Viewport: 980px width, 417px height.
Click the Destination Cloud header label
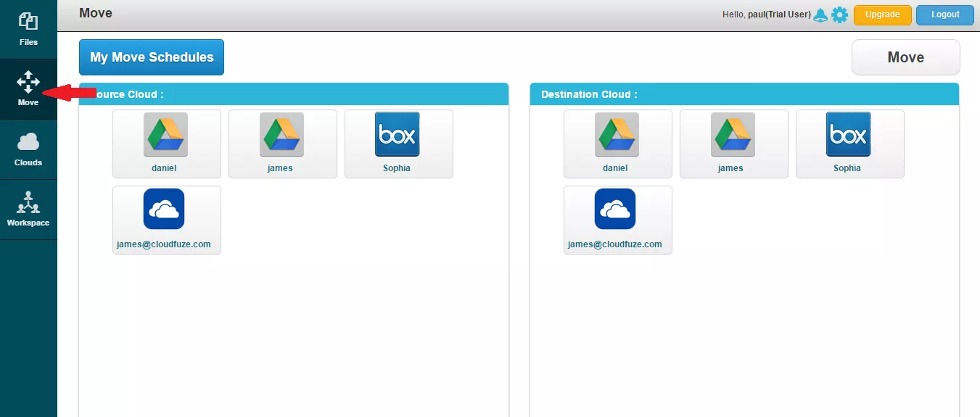click(589, 94)
